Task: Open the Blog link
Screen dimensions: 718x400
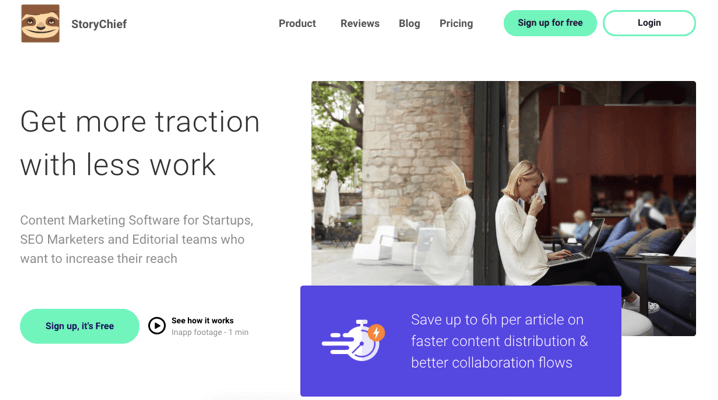Action: [409, 23]
